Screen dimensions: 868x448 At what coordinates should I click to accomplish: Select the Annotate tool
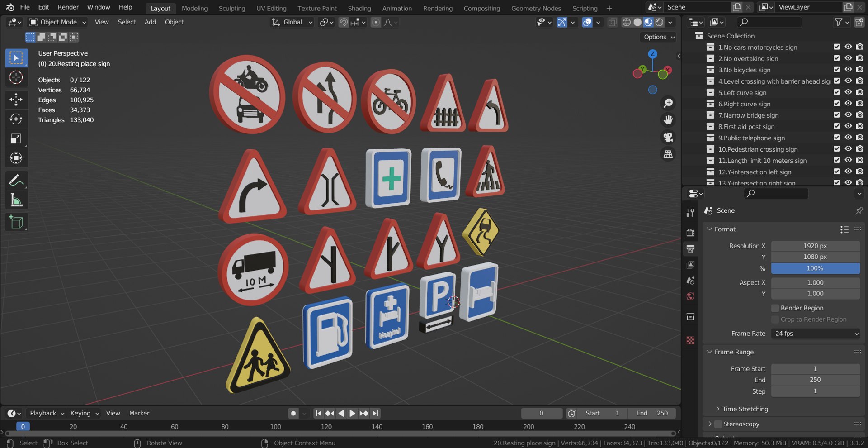16,181
